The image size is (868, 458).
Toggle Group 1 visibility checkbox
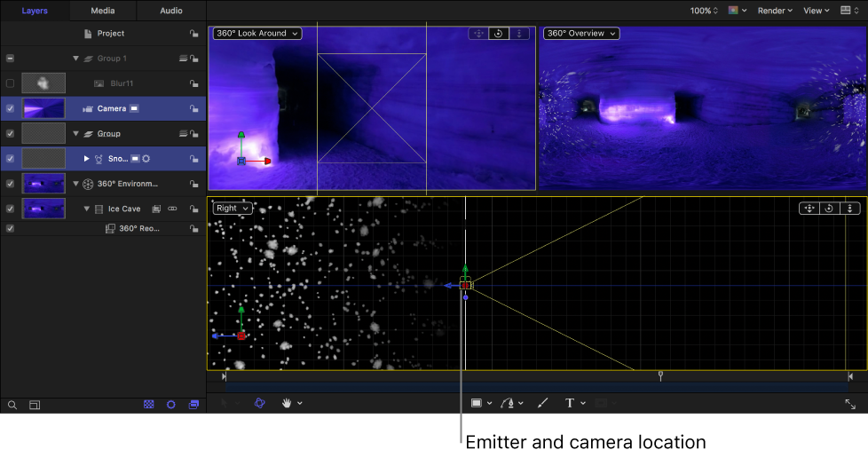tap(10, 59)
